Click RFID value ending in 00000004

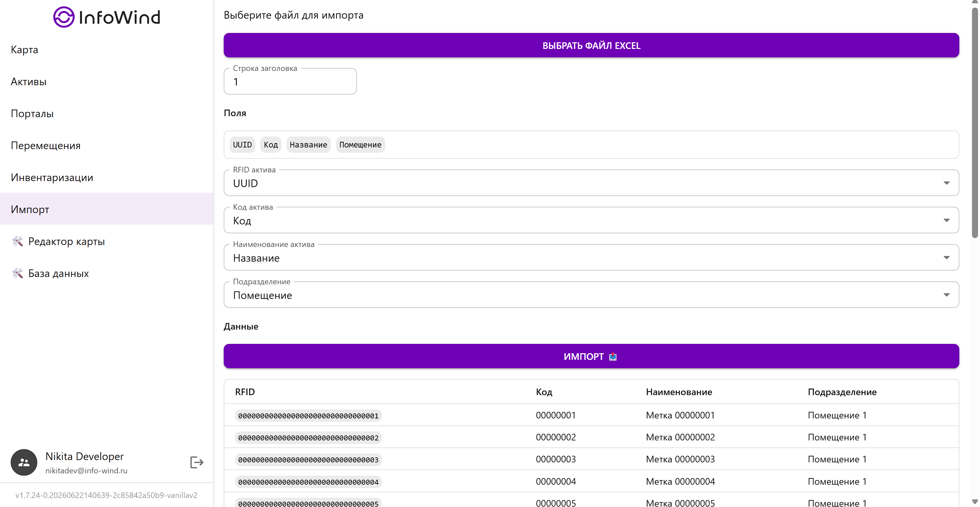(x=308, y=482)
